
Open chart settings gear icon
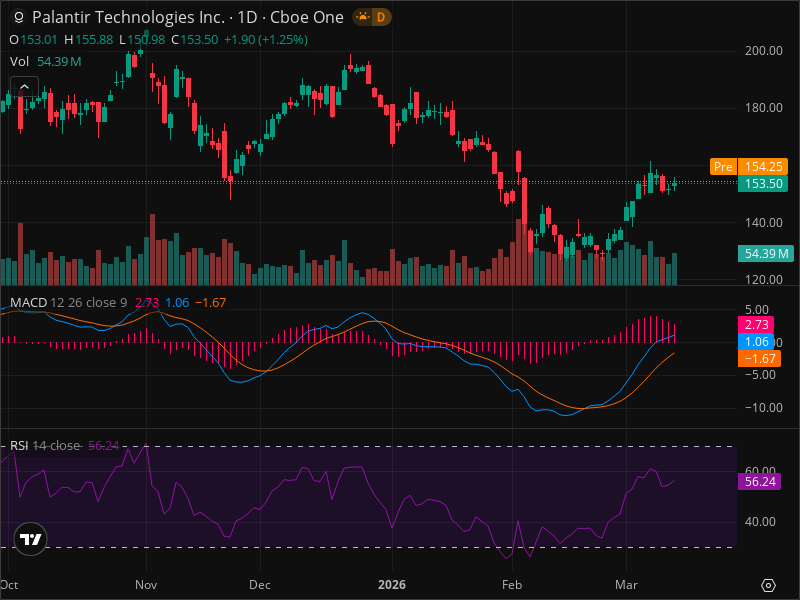(768, 585)
